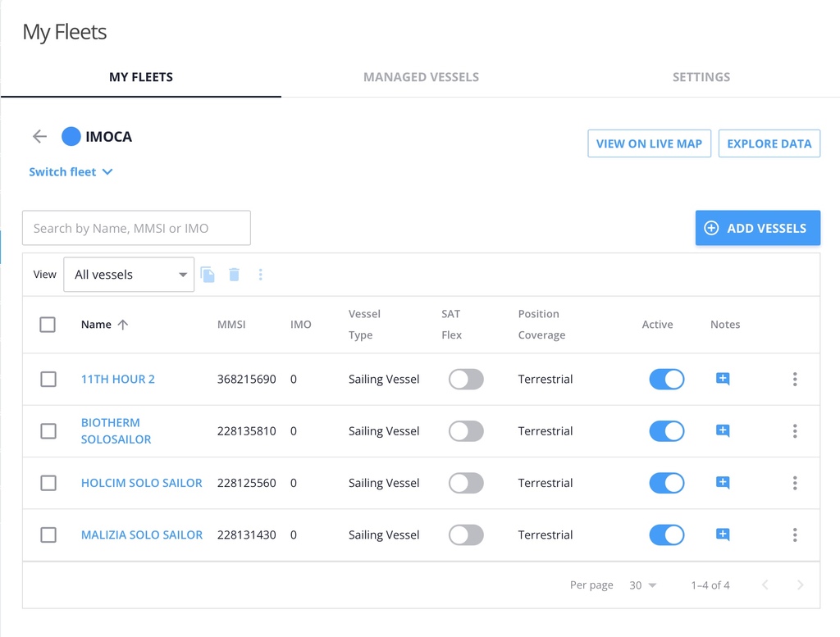Click the Active column header
Image resolution: width=840 pixels, height=637 pixels.
pyautogui.click(x=657, y=325)
